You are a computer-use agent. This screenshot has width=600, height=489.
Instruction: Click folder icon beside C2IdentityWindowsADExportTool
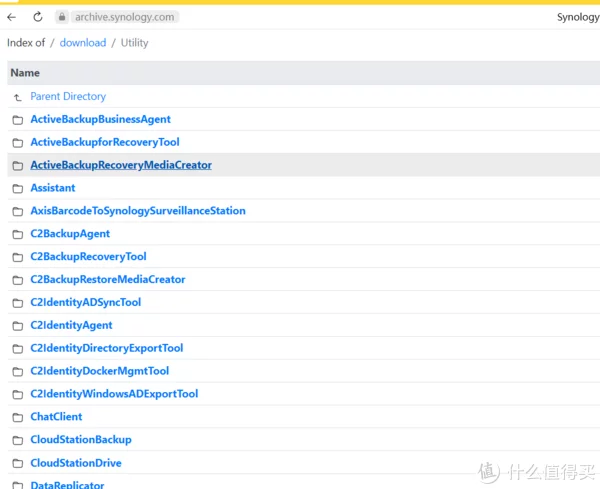click(18, 395)
